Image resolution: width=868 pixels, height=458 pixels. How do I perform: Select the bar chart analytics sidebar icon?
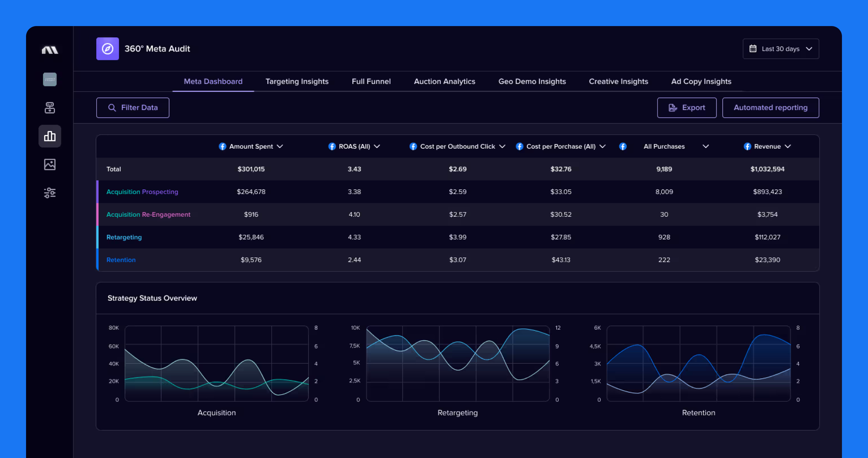tap(50, 136)
